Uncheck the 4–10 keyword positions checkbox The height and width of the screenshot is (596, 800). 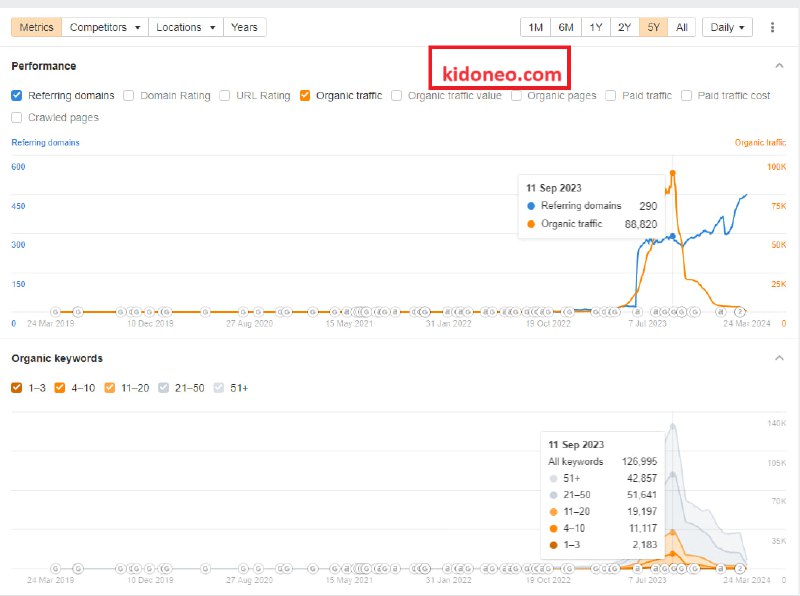tap(60, 388)
